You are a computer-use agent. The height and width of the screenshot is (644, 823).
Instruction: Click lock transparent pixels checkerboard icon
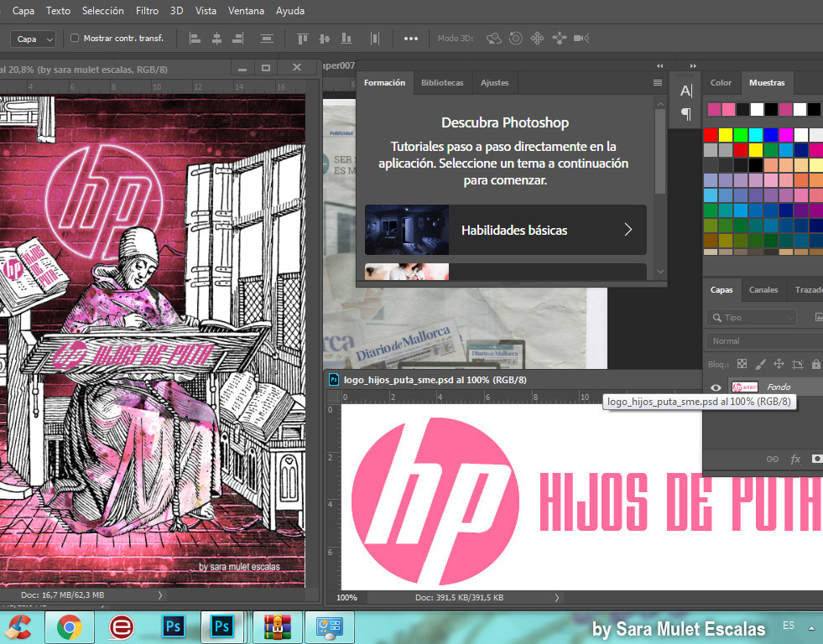(x=742, y=364)
